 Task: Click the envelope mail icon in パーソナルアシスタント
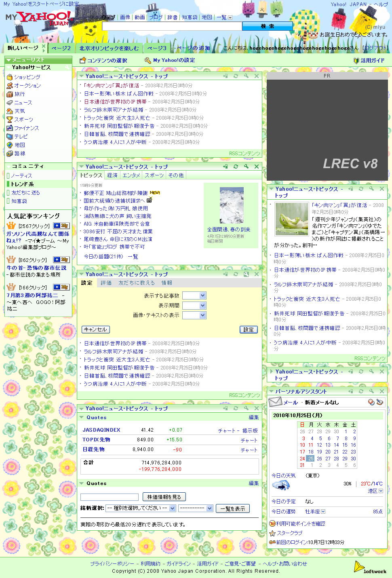tap(275, 402)
